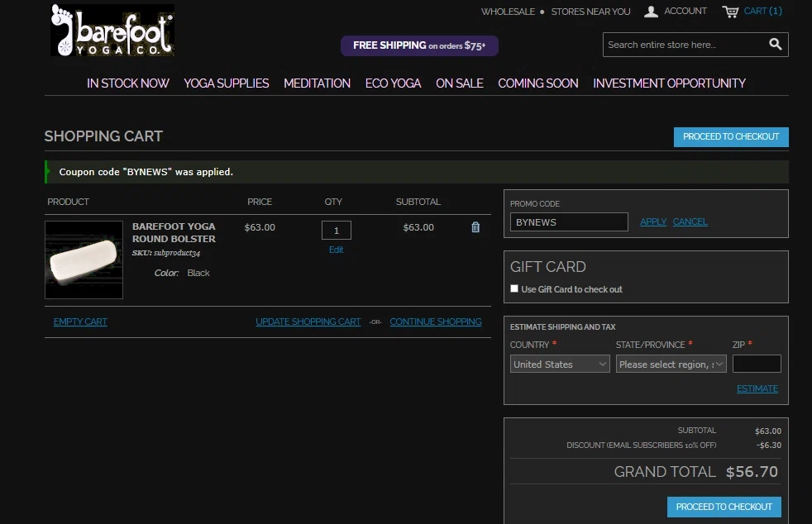Click the Barefoot Yoga Co. logo
This screenshot has height=524, width=812.
click(x=112, y=30)
